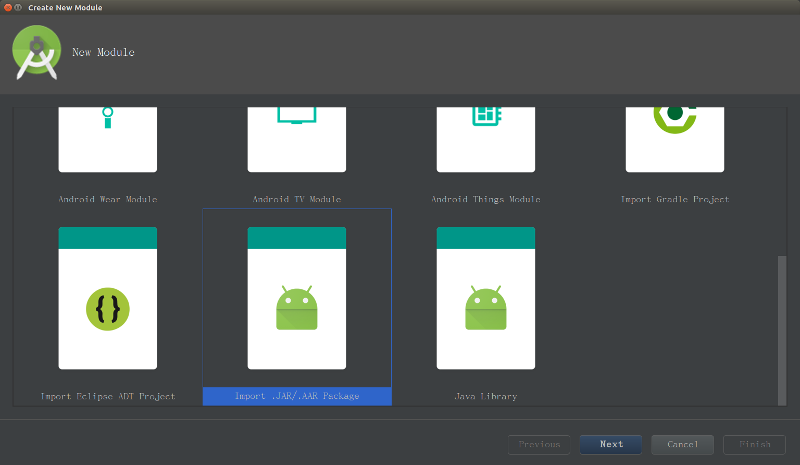Click the Import .JAR/.AAR Package label

click(297, 396)
